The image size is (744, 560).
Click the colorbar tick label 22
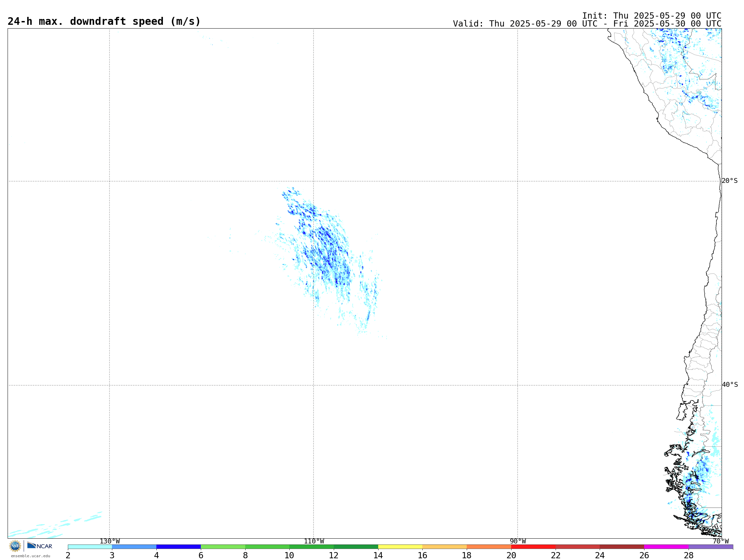pyautogui.click(x=556, y=555)
